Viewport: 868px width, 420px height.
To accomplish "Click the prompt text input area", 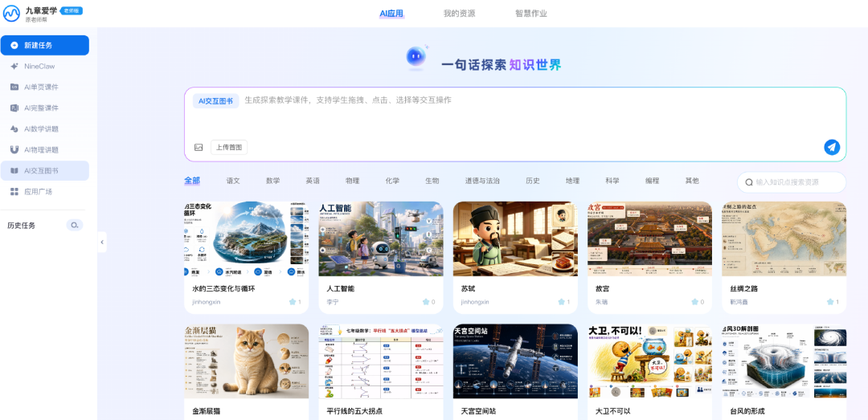I will coord(515,115).
